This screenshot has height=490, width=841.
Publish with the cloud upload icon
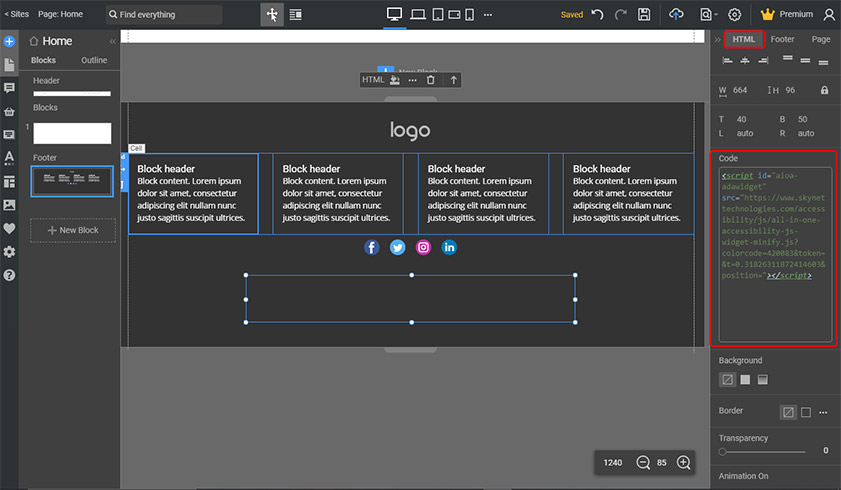(x=676, y=14)
